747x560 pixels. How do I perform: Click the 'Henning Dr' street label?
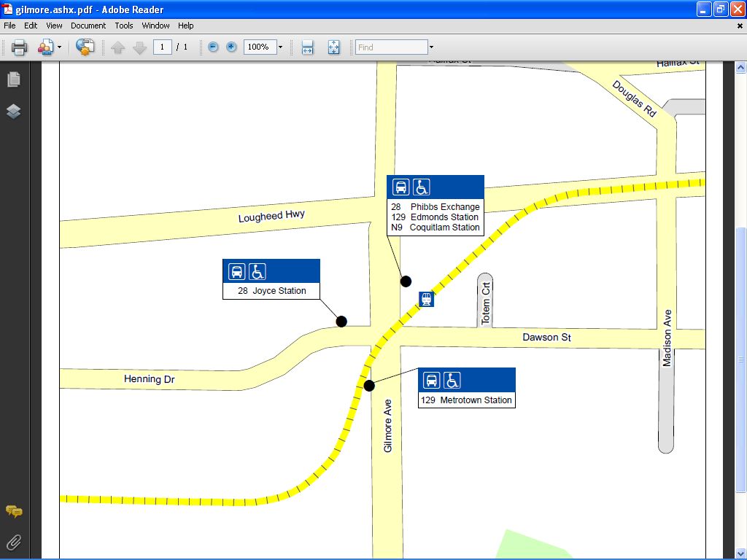pos(149,379)
